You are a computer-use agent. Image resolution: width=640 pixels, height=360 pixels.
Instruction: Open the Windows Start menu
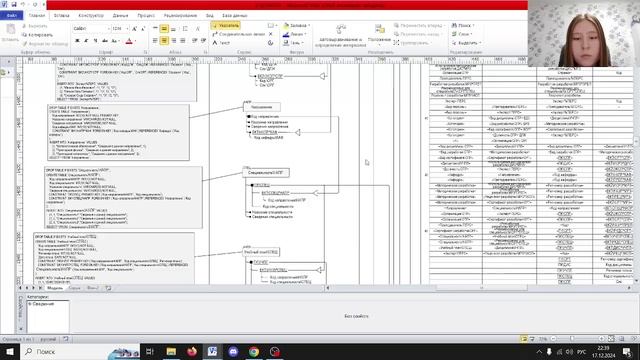coord(9,351)
